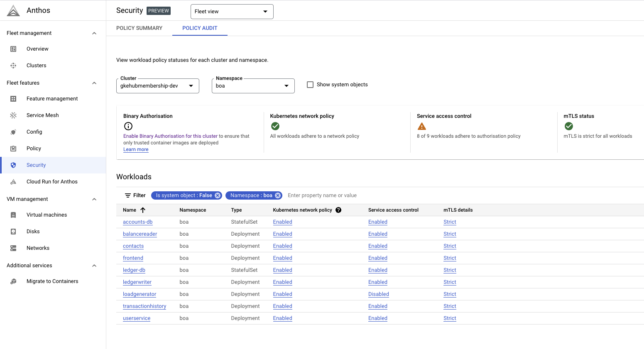The width and height of the screenshot is (644, 349).
Task: Go to the Security sidebar item
Action: click(x=36, y=165)
